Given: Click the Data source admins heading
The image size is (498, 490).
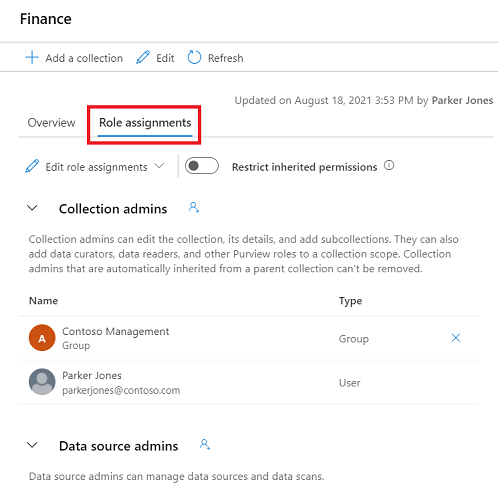Looking at the screenshot, I should tap(119, 446).
